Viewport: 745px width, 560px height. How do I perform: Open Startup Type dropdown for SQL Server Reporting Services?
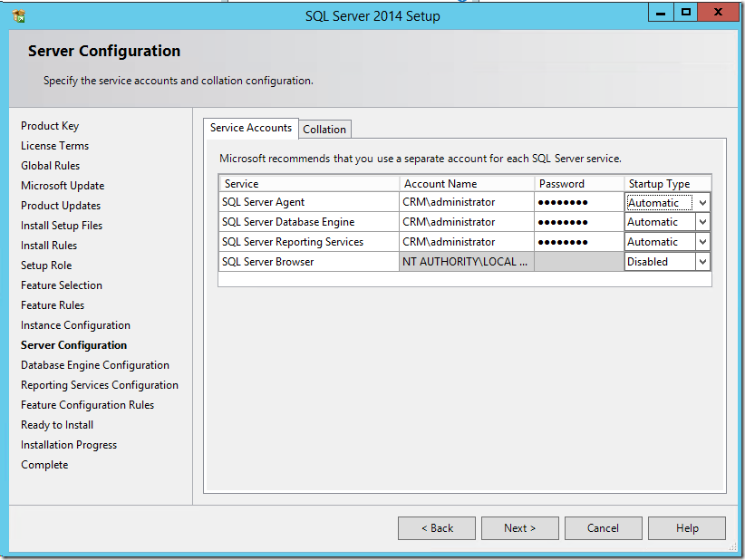[702, 242]
